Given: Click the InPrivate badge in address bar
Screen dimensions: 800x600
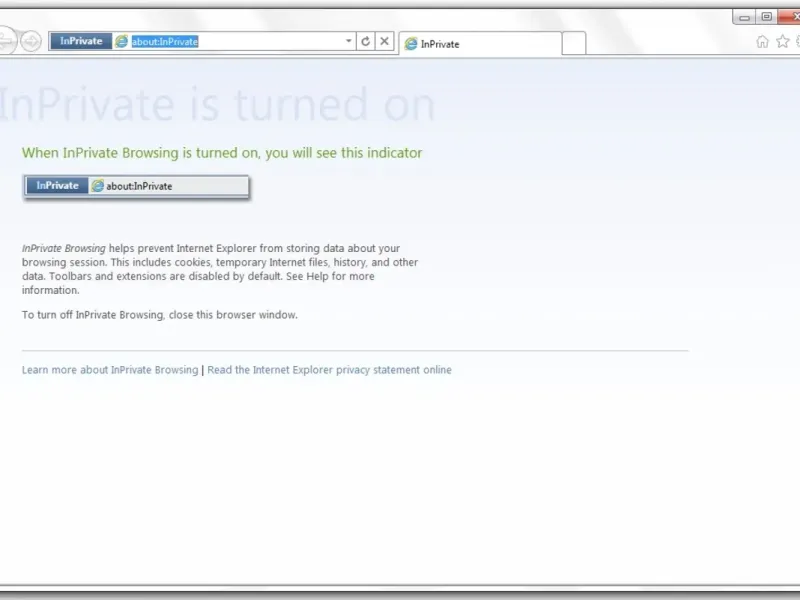Looking at the screenshot, I should [81, 41].
